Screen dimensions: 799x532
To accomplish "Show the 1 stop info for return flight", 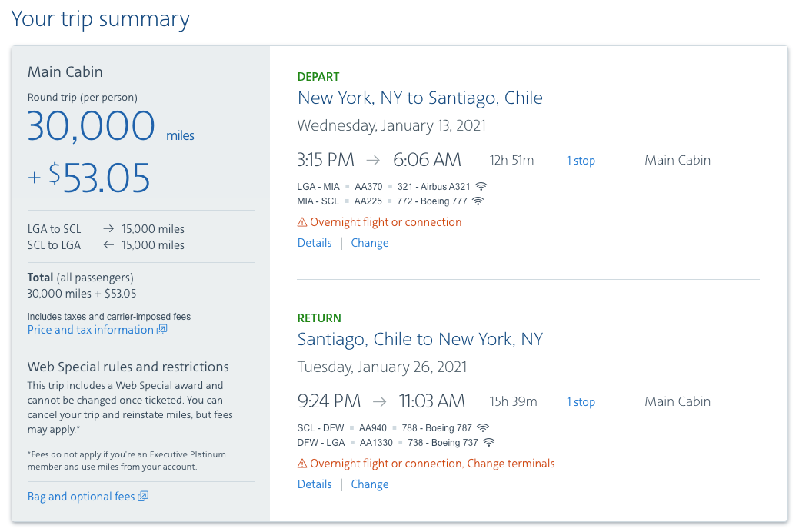I will (581, 402).
